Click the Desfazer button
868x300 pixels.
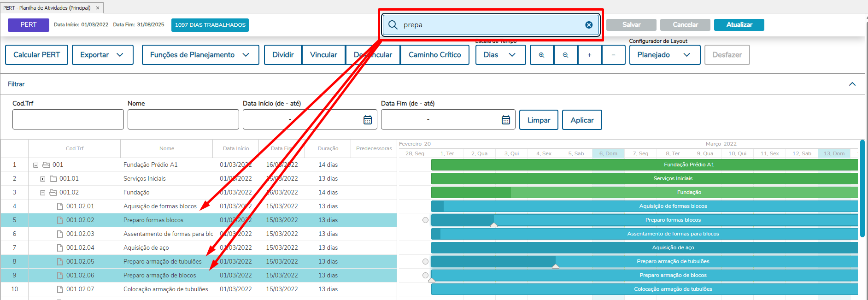(x=727, y=55)
